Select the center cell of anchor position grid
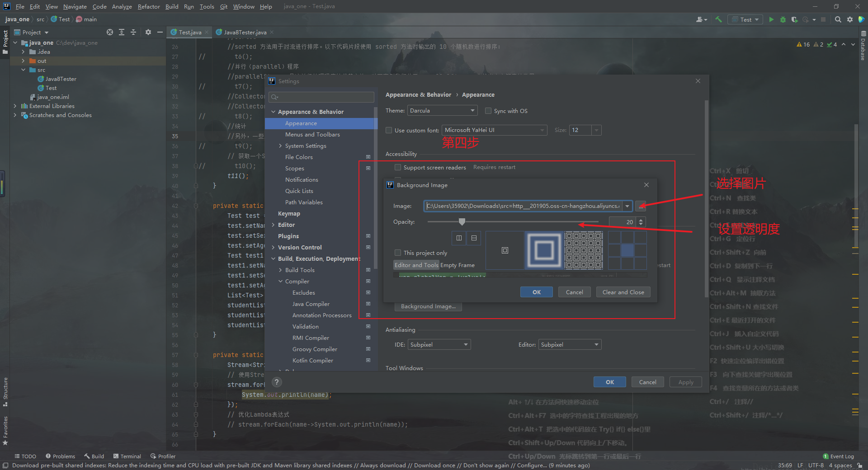868x470 pixels. 627,250
